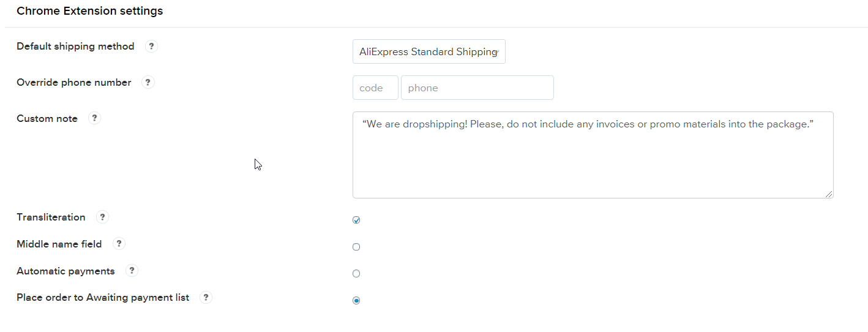This screenshot has height=332, width=868.
Task: Click the Automatic payments label
Action: pyautogui.click(x=65, y=271)
